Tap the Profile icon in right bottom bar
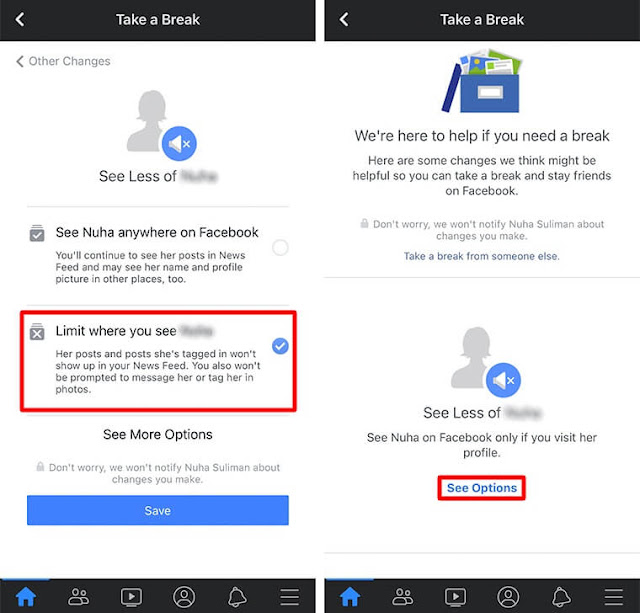This screenshot has width=640, height=613. click(508, 597)
